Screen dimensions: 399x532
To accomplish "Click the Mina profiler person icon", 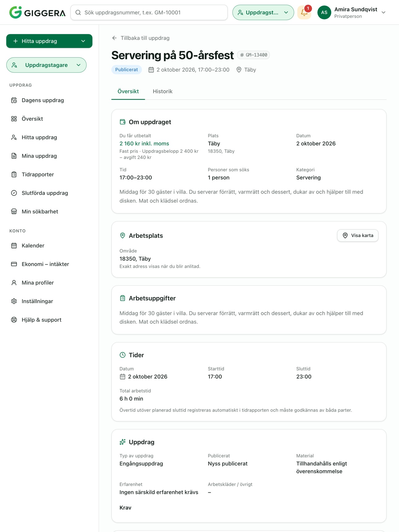I will coord(14,283).
